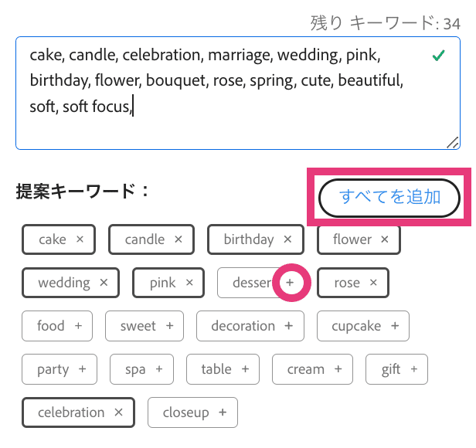Click the text area resize handle

click(453, 143)
